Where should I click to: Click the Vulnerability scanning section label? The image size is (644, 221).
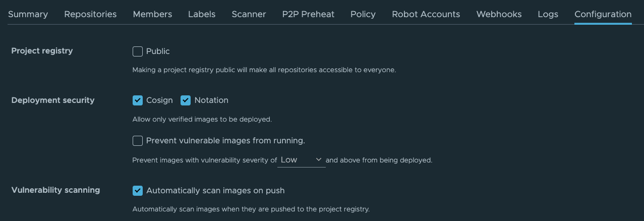coord(55,190)
